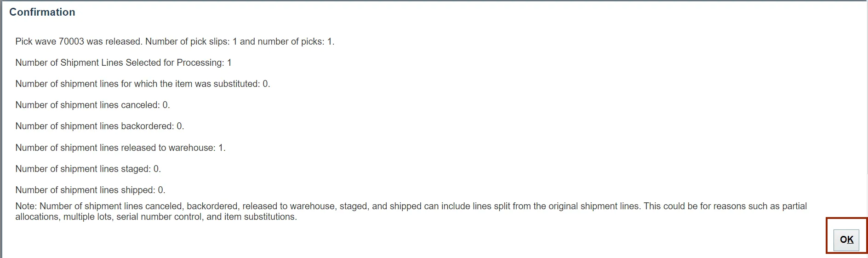Image resolution: width=868 pixels, height=258 pixels.
Task: Click the item was substituted count line
Action: [143, 84]
